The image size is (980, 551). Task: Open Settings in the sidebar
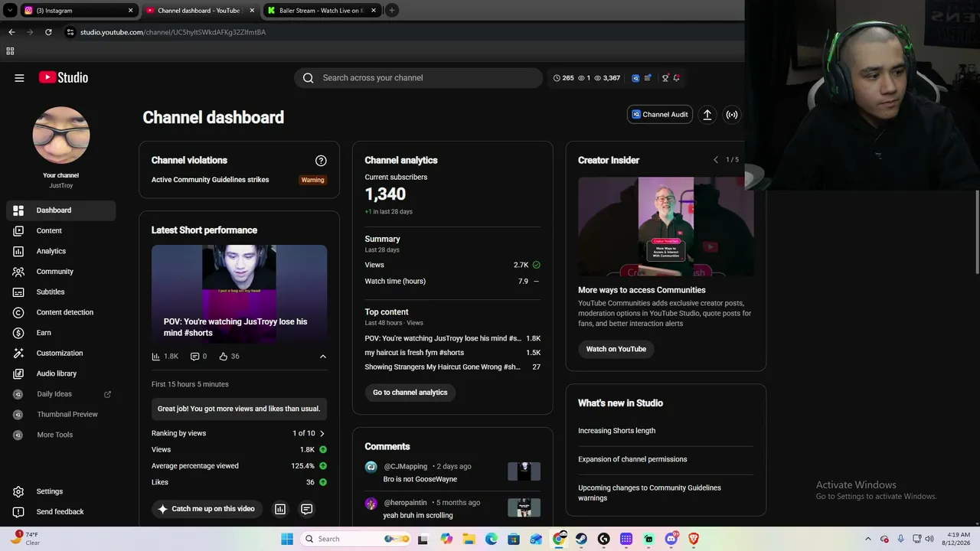click(x=61, y=491)
